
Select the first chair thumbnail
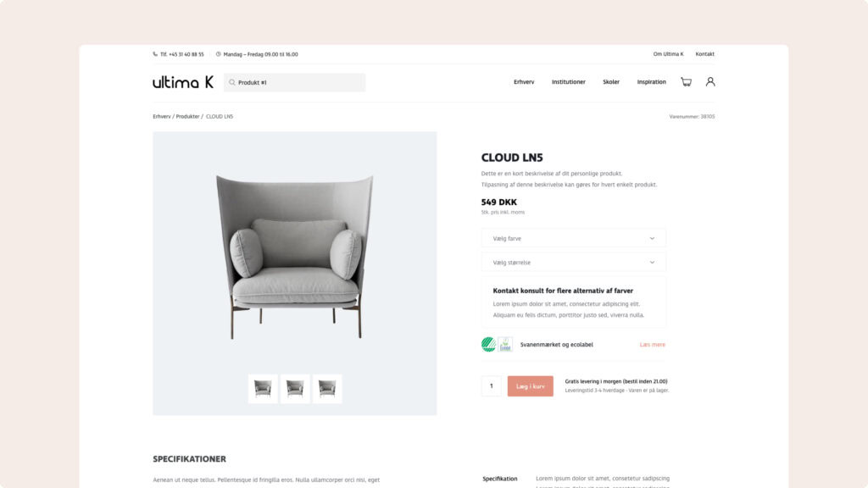(x=263, y=388)
